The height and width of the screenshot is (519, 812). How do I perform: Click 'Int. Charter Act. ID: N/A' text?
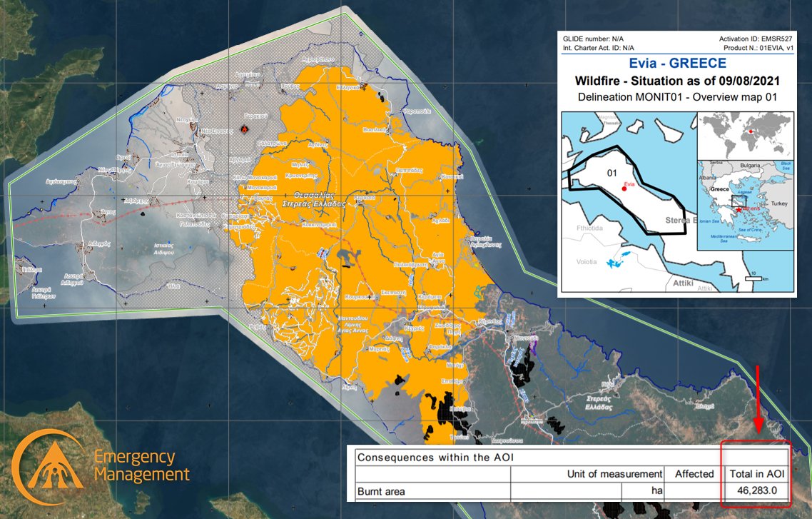(x=598, y=48)
